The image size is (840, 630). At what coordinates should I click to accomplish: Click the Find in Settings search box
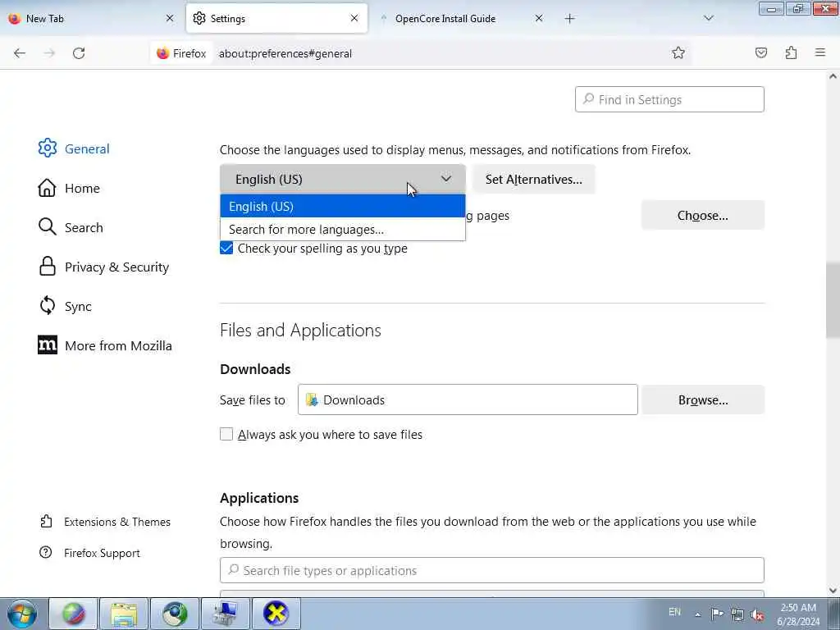click(x=669, y=99)
